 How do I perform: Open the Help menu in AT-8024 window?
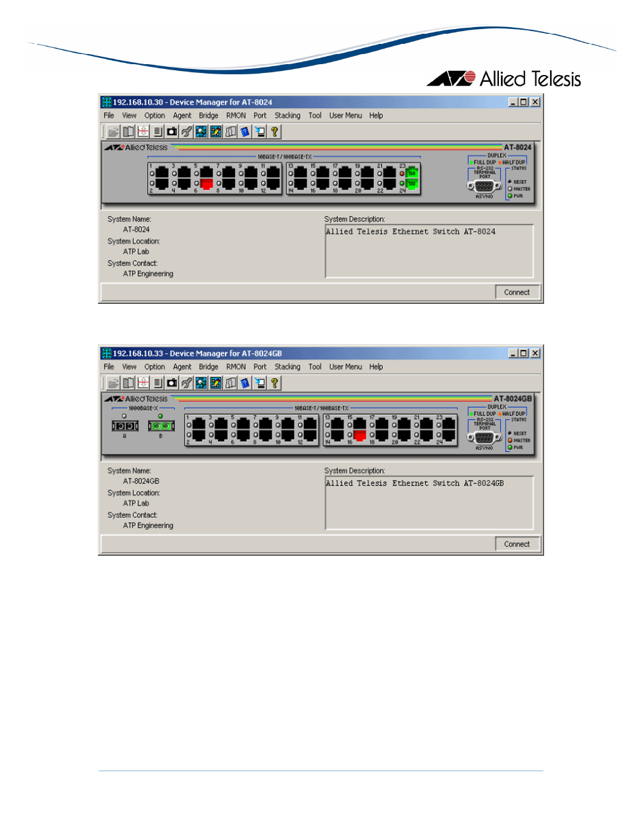coord(376,115)
